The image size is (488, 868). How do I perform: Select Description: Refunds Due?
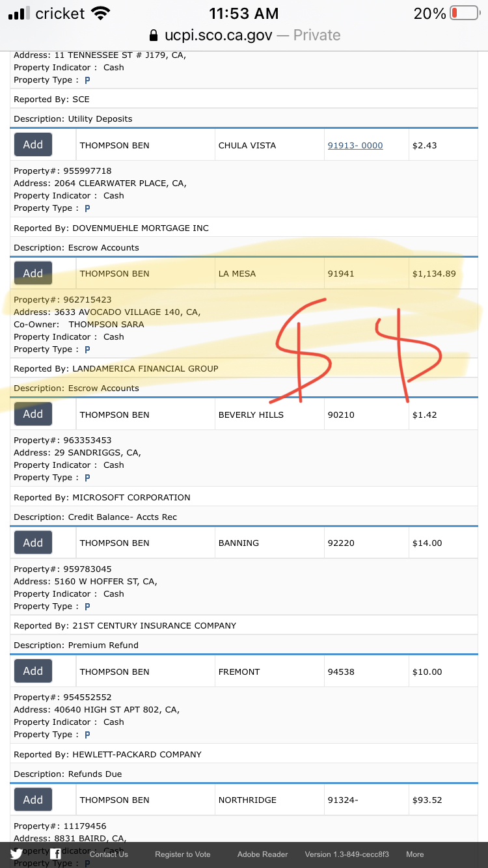[68, 774]
